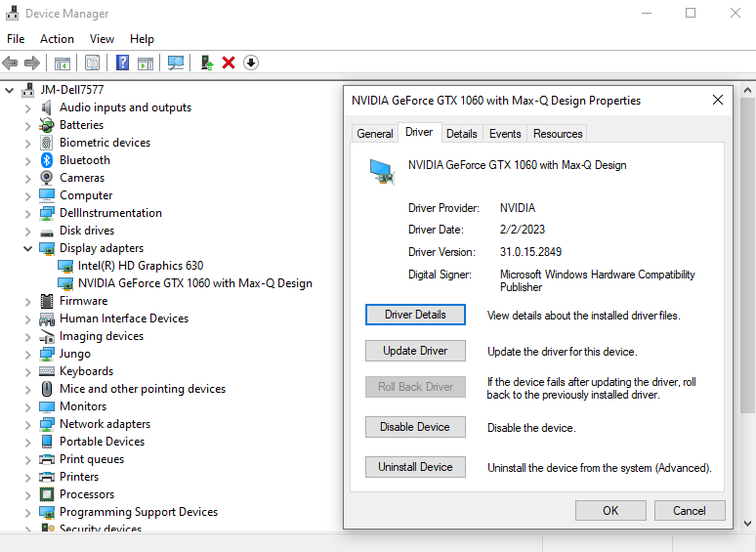Click the Scan for hardware changes toolbar icon
Viewport: 756px width, 552px height.
176,63
